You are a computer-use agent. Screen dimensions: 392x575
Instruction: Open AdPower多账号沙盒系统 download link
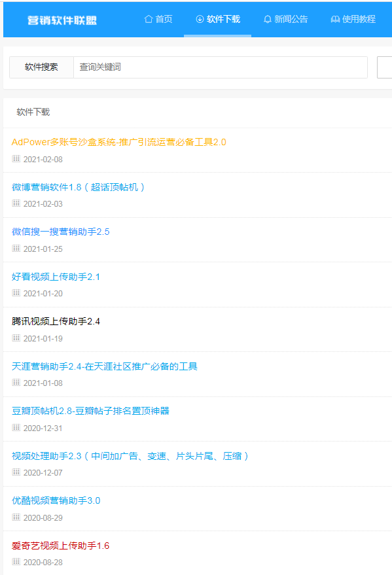coord(119,142)
